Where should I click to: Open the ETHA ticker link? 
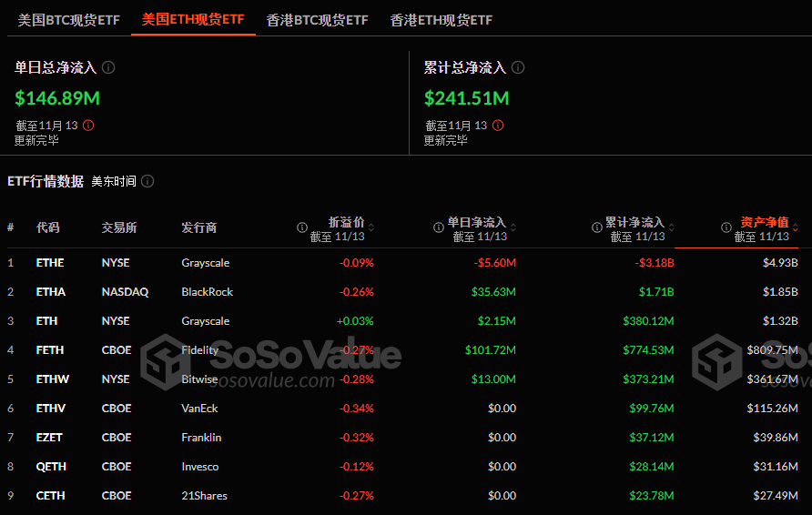tap(51, 292)
